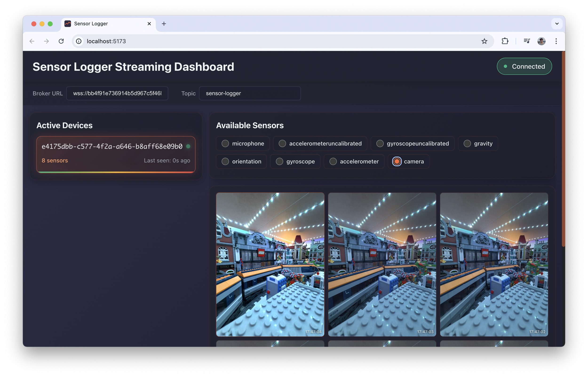This screenshot has width=588, height=377.
Task: Click the browser forward arrow
Action: [46, 41]
